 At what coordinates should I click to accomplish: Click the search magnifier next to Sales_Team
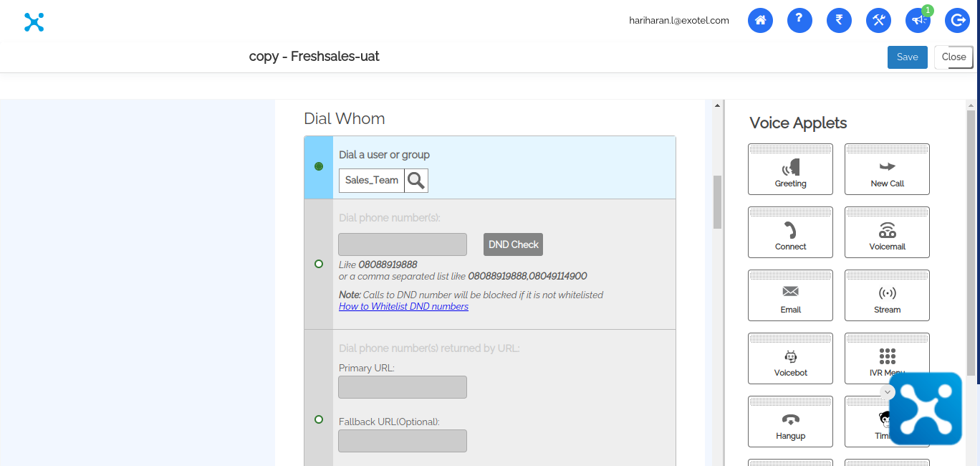click(x=416, y=181)
